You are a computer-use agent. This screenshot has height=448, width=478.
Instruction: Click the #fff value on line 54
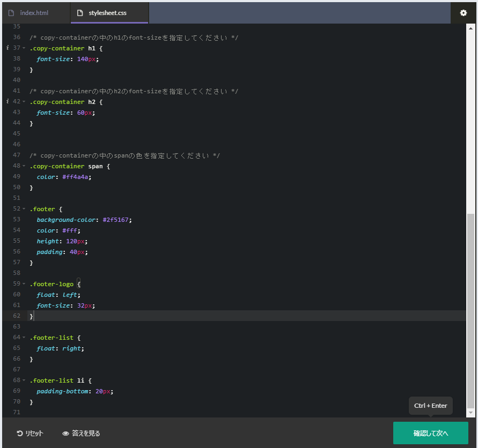tap(70, 230)
